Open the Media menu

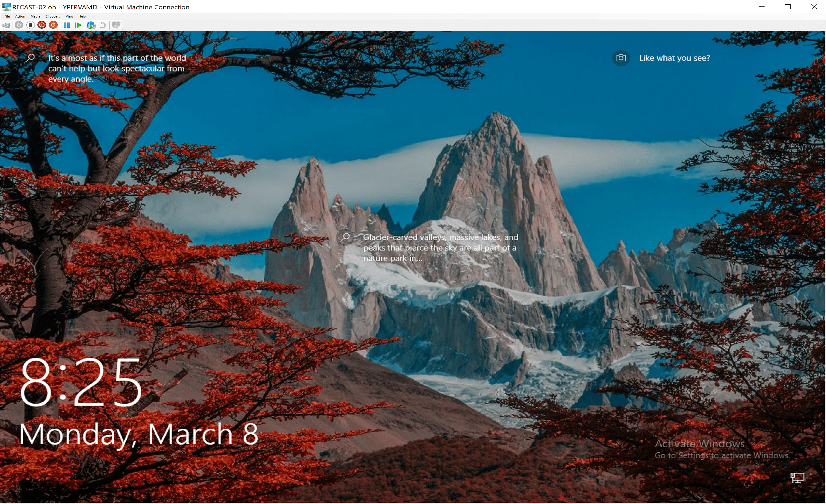[35, 16]
